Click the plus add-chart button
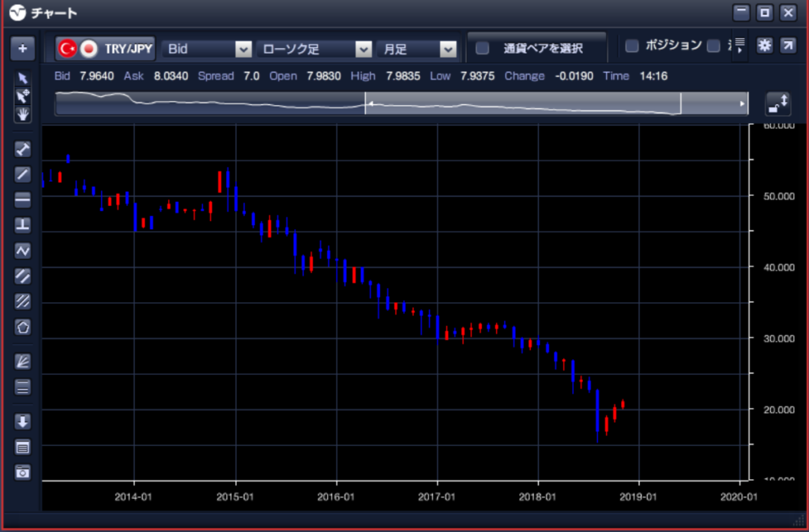 pyautogui.click(x=23, y=49)
